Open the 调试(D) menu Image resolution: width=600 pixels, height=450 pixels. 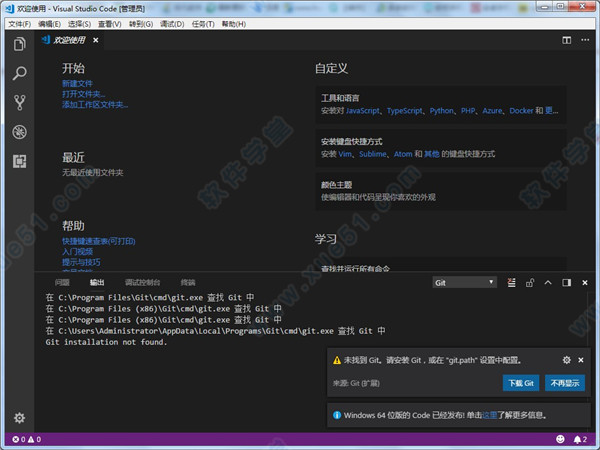(x=172, y=24)
